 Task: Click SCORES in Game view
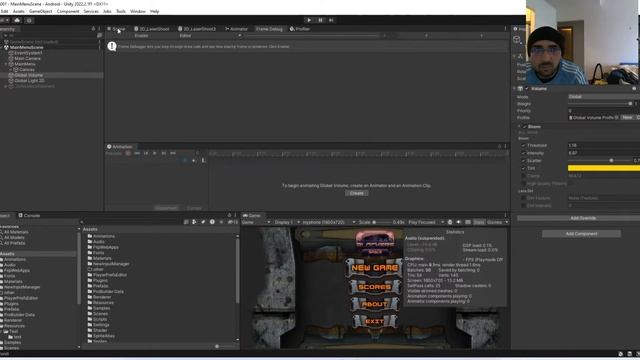tap(374, 287)
